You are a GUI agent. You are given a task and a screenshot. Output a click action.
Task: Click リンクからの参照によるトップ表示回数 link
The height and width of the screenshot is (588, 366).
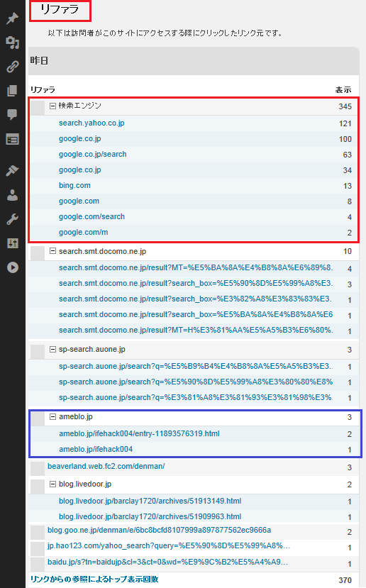coord(94,579)
